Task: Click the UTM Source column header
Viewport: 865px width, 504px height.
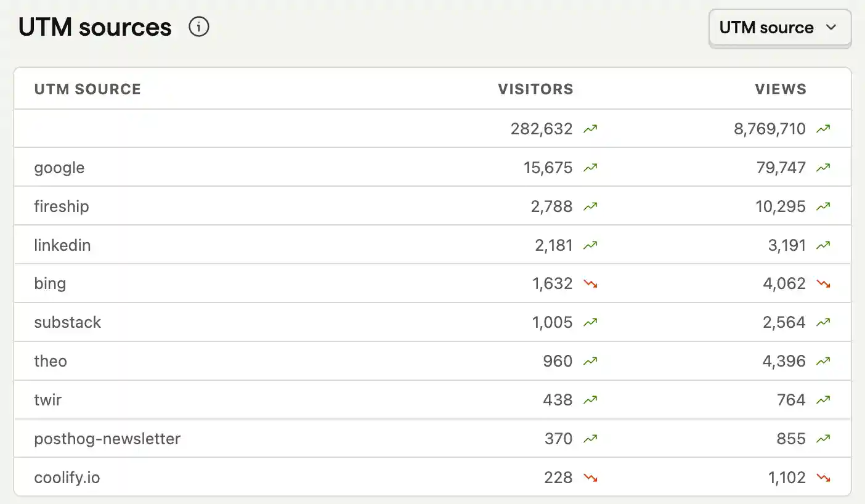Action: 87,89
